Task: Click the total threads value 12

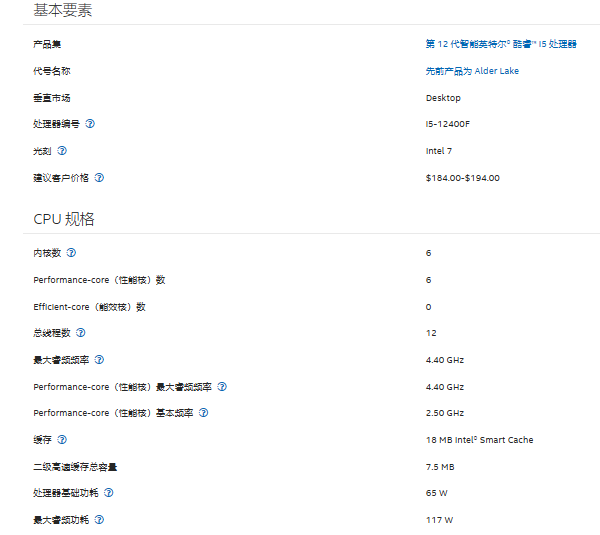Action: coord(431,333)
